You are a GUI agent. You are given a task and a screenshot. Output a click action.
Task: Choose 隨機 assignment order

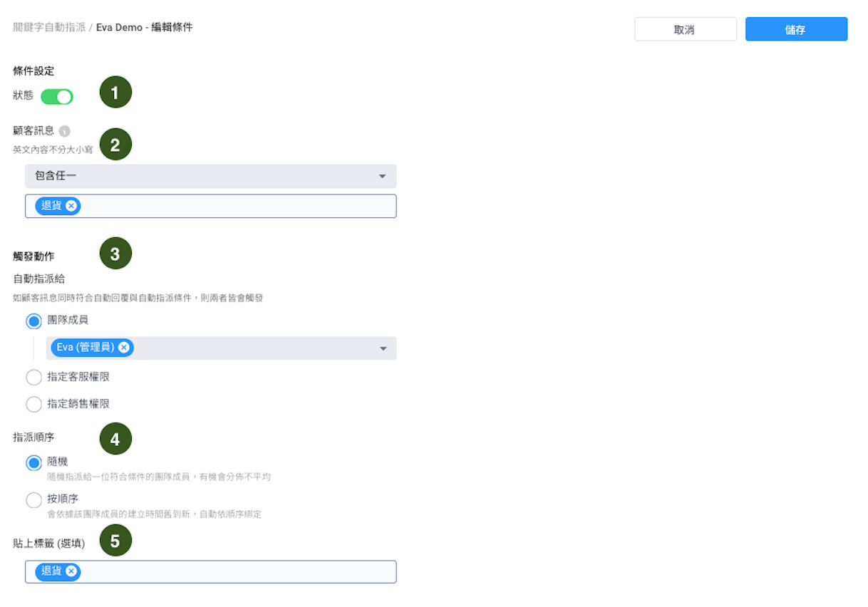(33, 463)
